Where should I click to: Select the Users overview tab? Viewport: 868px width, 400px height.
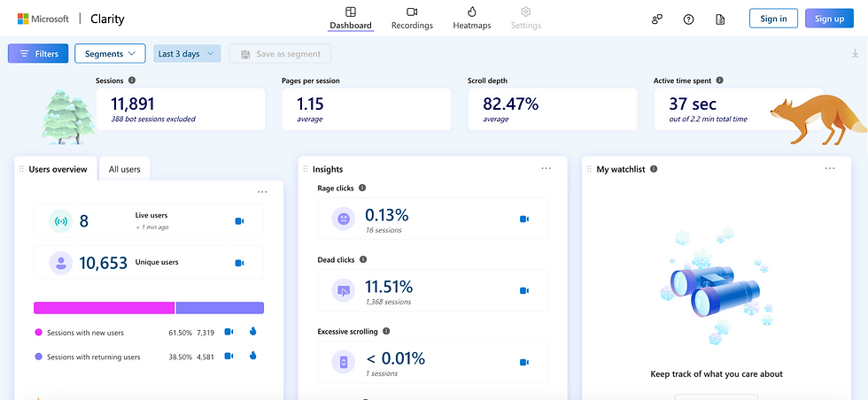click(x=58, y=169)
